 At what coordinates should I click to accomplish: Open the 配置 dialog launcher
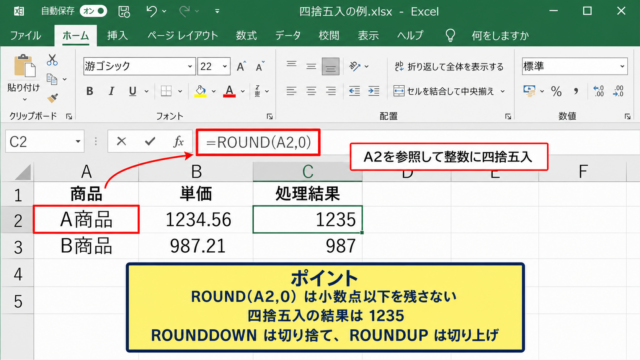[508, 117]
